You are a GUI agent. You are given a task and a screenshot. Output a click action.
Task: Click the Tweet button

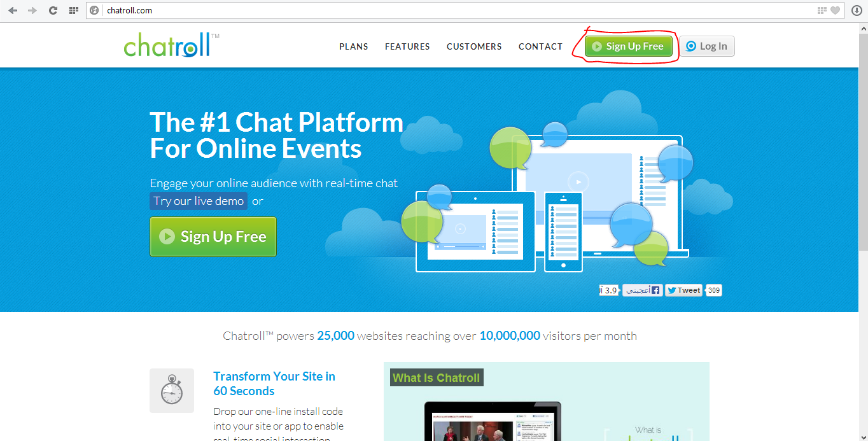pyautogui.click(x=683, y=290)
